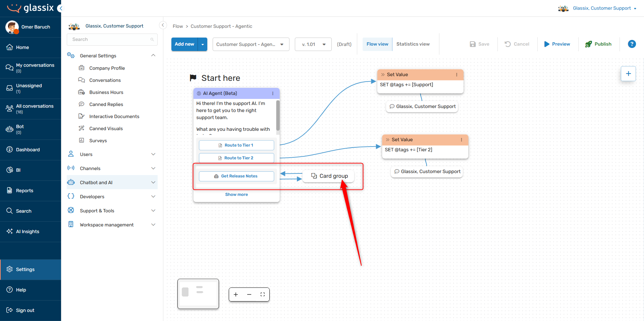This screenshot has width=644, height=321.
Task: Expand Workspace management section
Action: (112, 225)
